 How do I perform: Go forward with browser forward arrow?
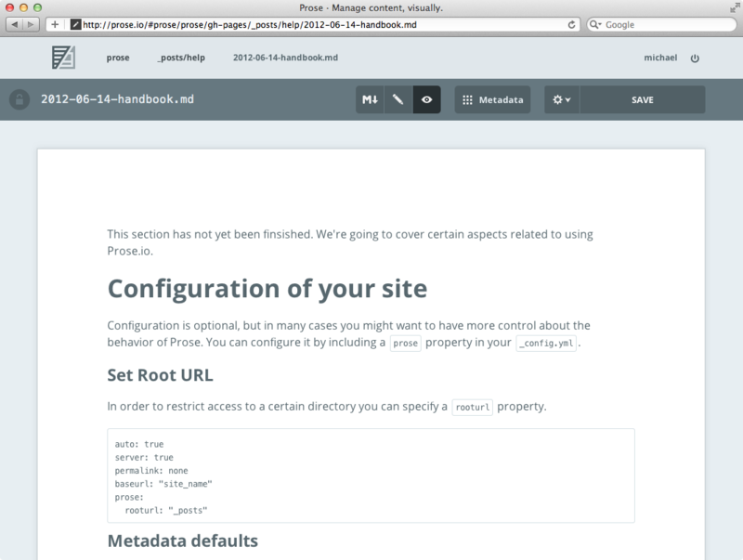pyautogui.click(x=31, y=25)
